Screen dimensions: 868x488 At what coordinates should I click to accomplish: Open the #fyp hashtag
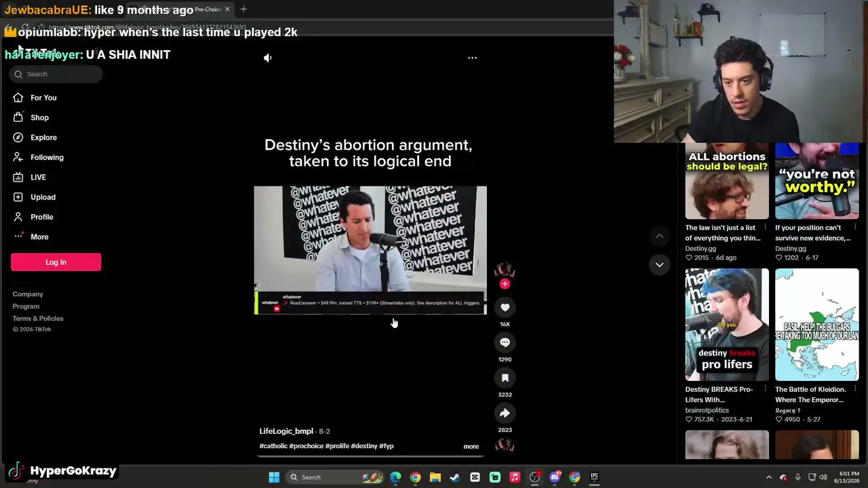pyautogui.click(x=387, y=446)
